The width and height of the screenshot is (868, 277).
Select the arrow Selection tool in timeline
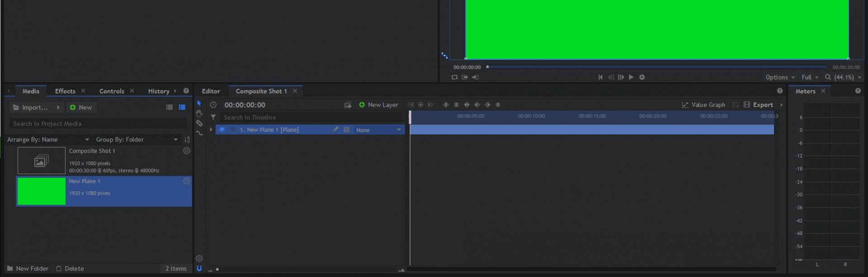tap(199, 103)
